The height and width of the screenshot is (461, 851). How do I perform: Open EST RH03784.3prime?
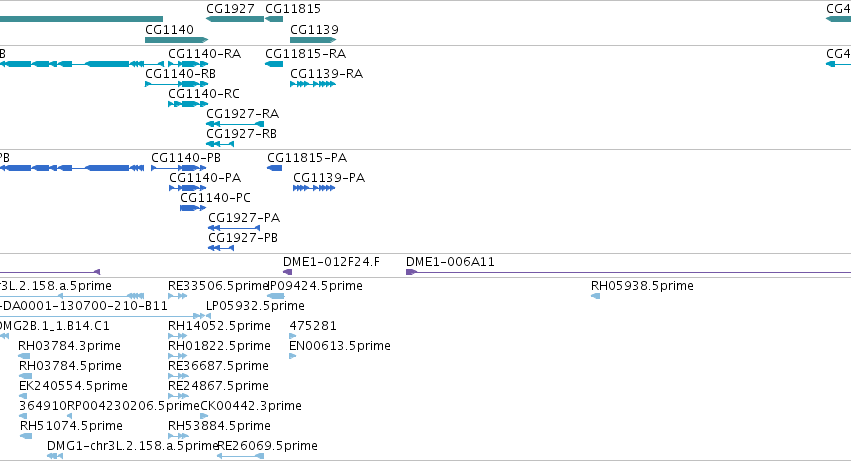[69, 346]
